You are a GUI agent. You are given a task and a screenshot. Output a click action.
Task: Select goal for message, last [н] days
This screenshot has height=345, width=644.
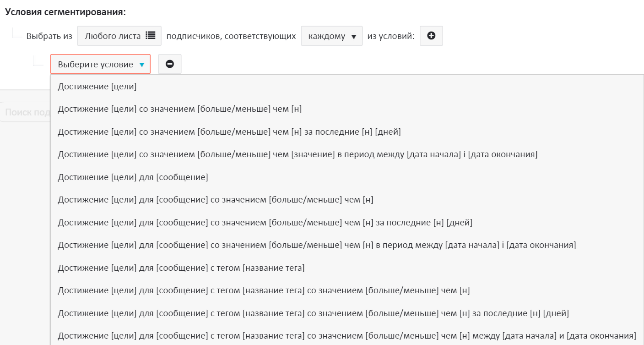[x=265, y=222]
